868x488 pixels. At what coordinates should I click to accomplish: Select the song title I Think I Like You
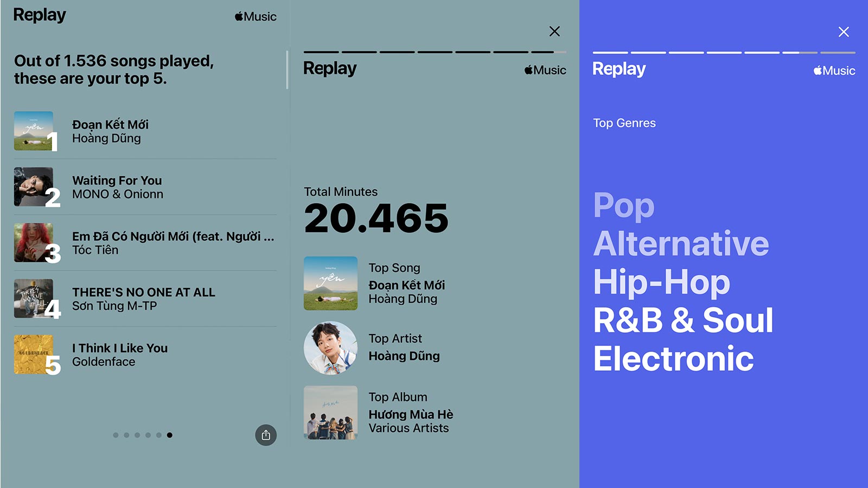[x=120, y=348]
